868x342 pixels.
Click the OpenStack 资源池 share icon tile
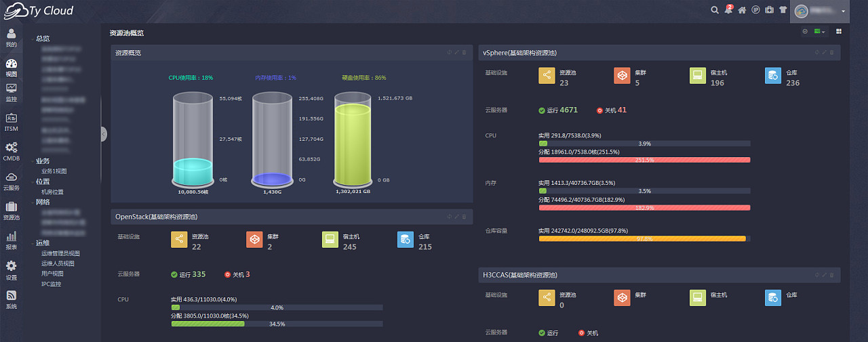point(179,240)
